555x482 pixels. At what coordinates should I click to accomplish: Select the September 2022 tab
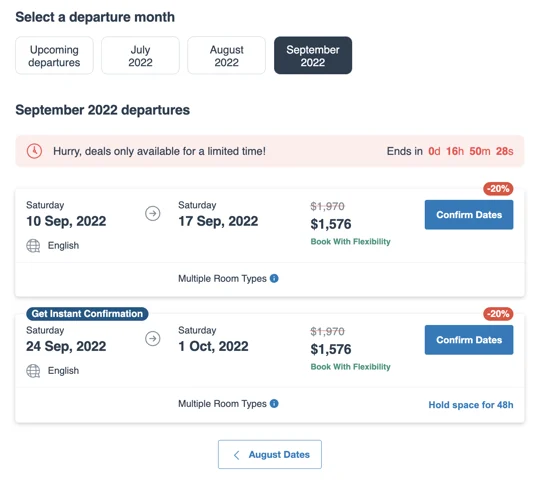[x=313, y=56]
